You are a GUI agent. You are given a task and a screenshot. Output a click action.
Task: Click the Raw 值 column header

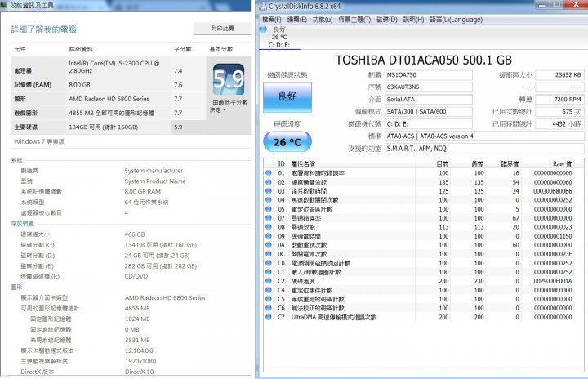pos(562,163)
